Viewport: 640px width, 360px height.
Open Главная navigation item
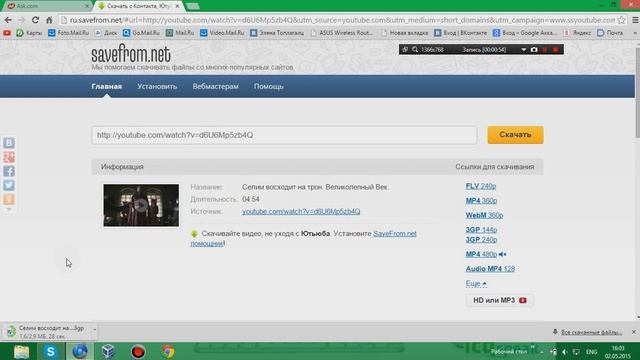coord(107,87)
